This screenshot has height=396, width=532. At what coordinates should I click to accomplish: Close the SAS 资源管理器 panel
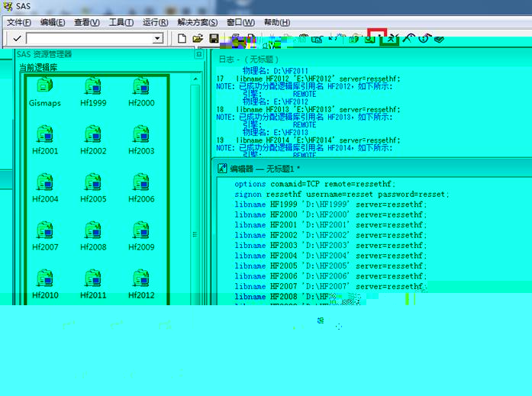[199, 54]
